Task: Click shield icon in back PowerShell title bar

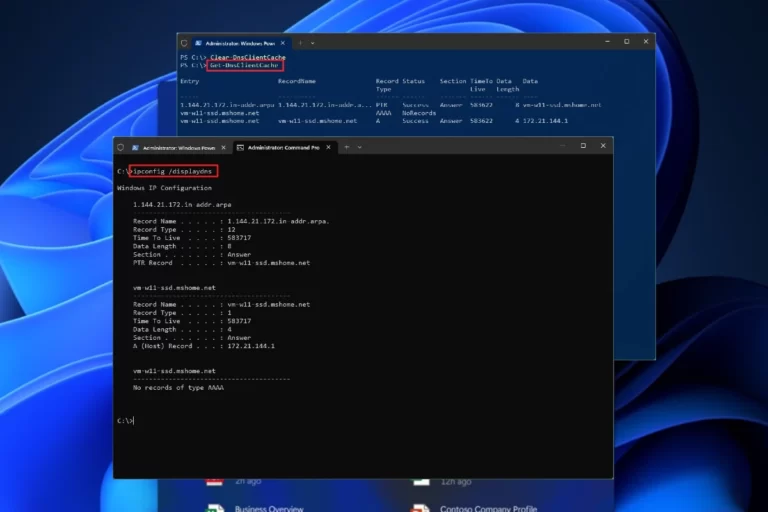Action: [x=184, y=43]
